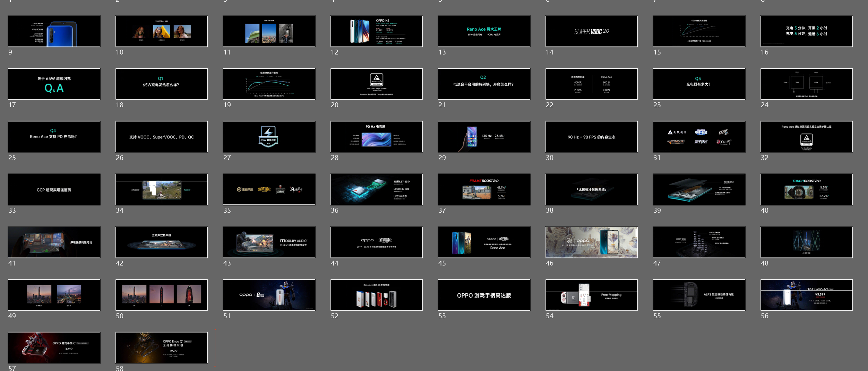Select slide 36 Snapdragon 855+ chip

point(377,189)
